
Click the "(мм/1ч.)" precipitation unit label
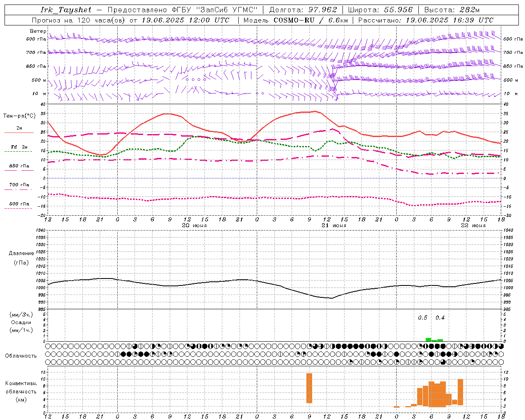point(21,330)
